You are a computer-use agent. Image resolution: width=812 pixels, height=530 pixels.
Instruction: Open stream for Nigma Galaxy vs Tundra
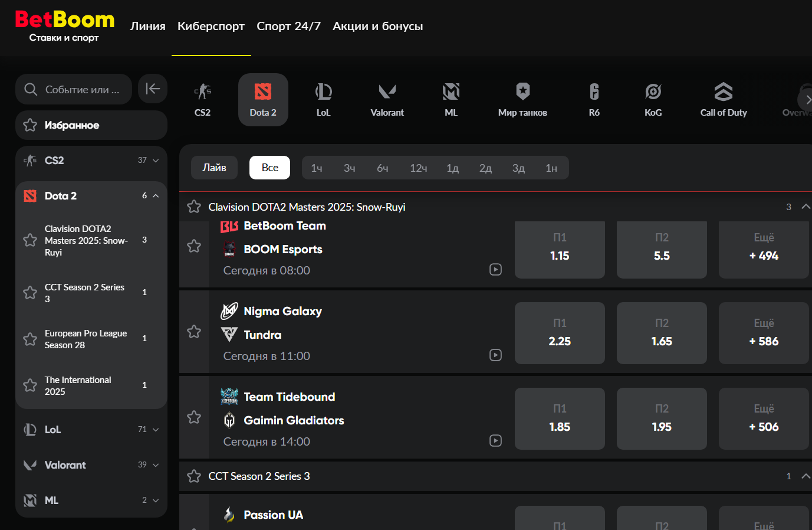[496, 355]
